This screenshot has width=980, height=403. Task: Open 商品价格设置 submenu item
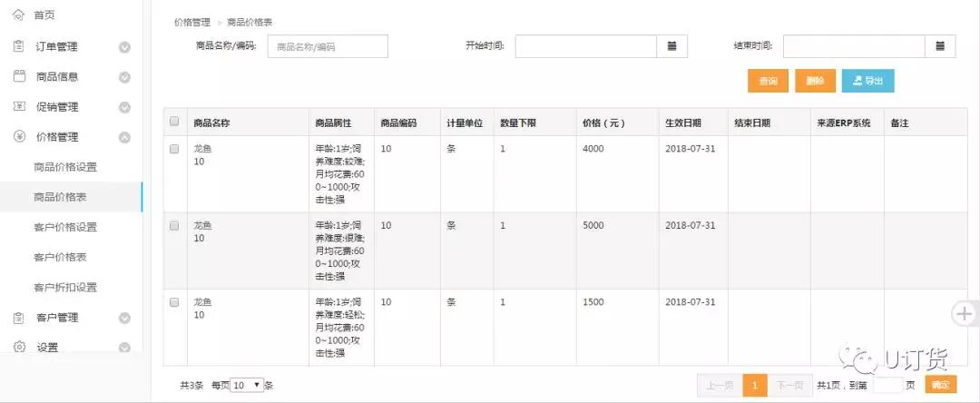coord(65,167)
